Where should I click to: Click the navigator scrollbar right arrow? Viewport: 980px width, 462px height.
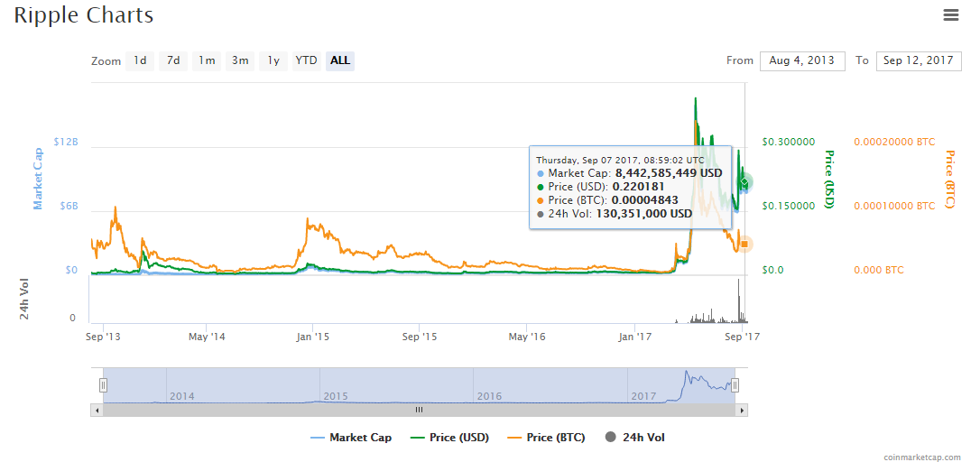[742, 410]
